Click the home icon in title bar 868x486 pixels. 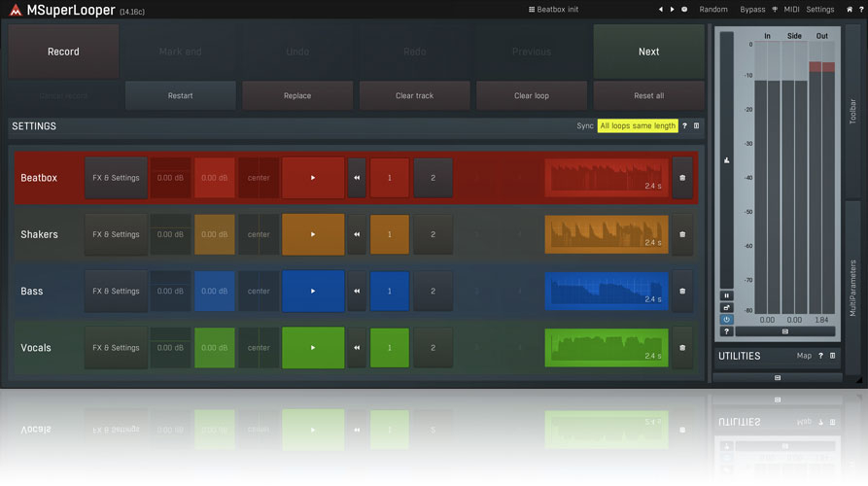850,9
